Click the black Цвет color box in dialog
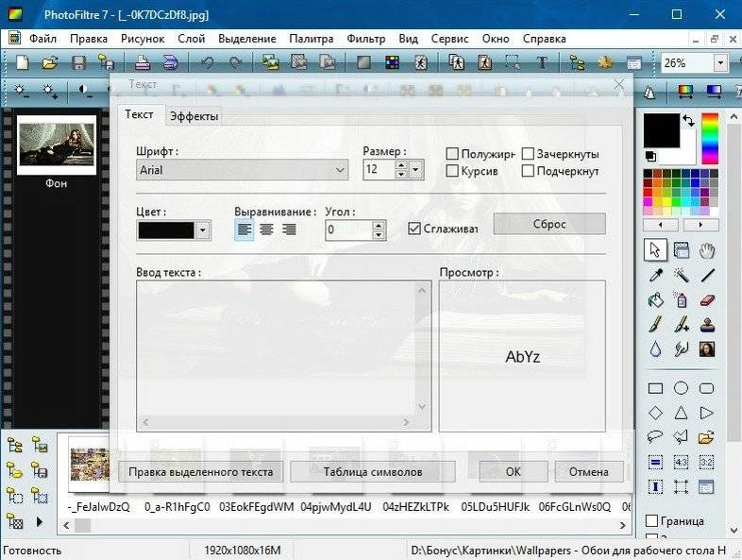Image resolution: width=742 pixels, height=560 pixels. (166, 230)
